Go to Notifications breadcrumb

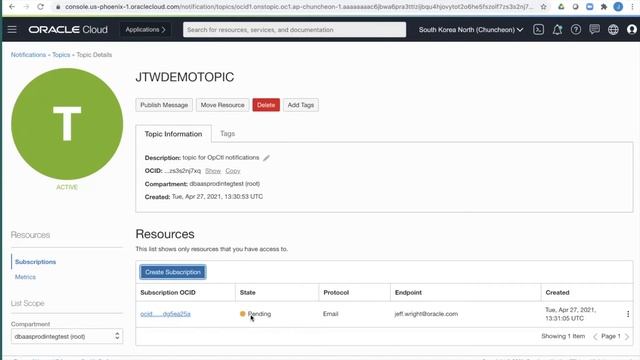coord(28,55)
